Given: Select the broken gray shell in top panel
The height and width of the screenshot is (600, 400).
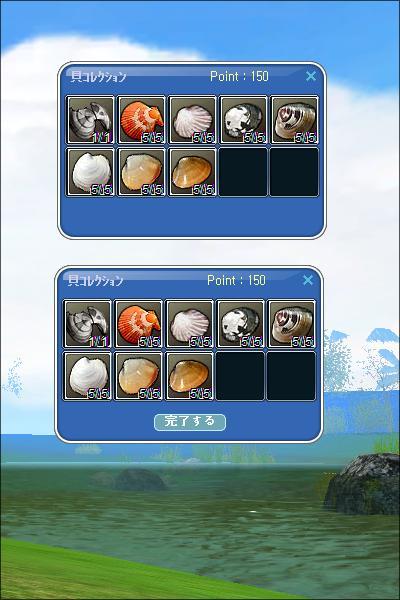Looking at the screenshot, I should click(x=91, y=120).
